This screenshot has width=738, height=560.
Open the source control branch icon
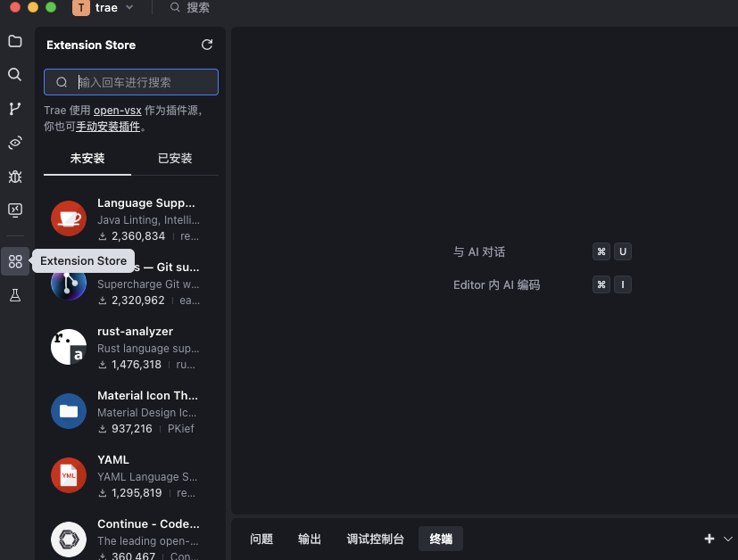coord(15,109)
